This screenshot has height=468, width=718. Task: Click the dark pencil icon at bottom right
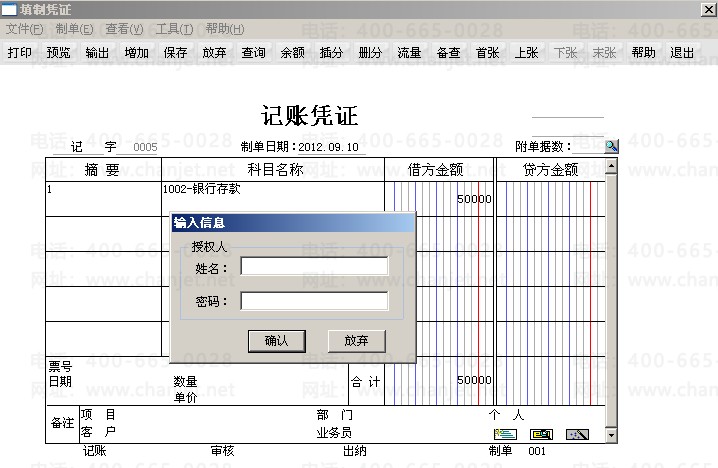[577, 434]
